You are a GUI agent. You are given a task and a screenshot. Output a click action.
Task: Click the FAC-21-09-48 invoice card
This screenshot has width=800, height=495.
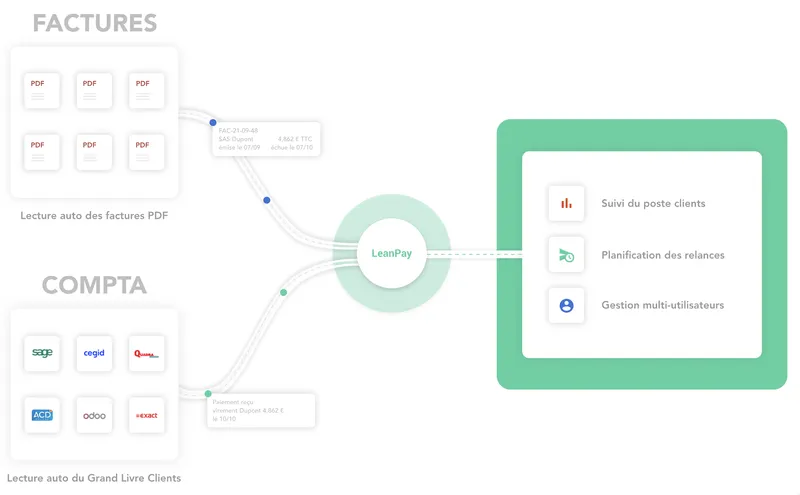[x=266, y=139]
